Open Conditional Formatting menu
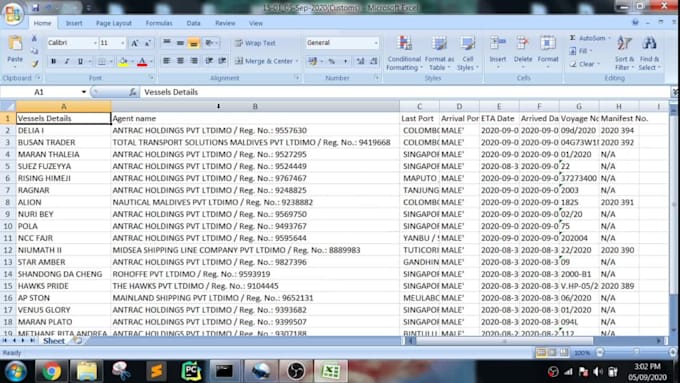This screenshot has height=383, width=680. tap(404, 53)
